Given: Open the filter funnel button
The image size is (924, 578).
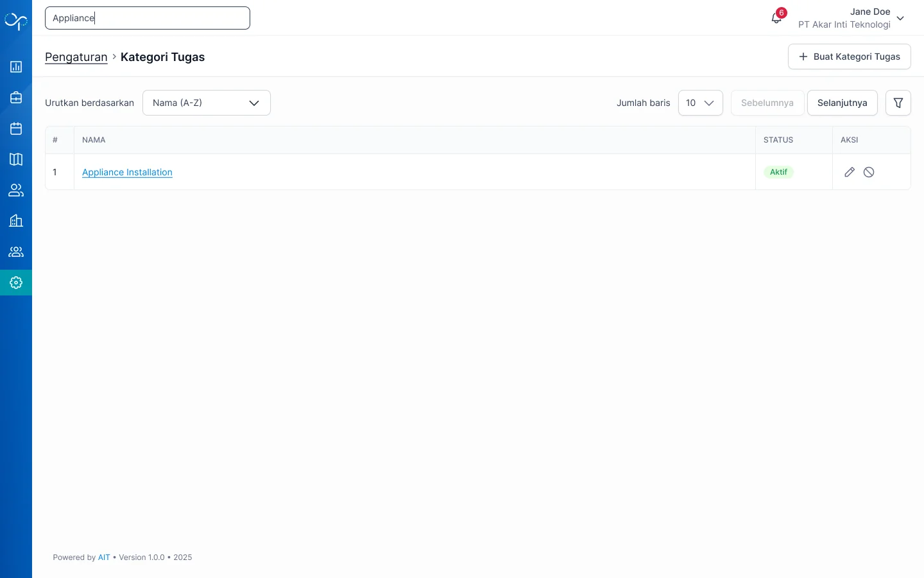Looking at the screenshot, I should point(898,103).
